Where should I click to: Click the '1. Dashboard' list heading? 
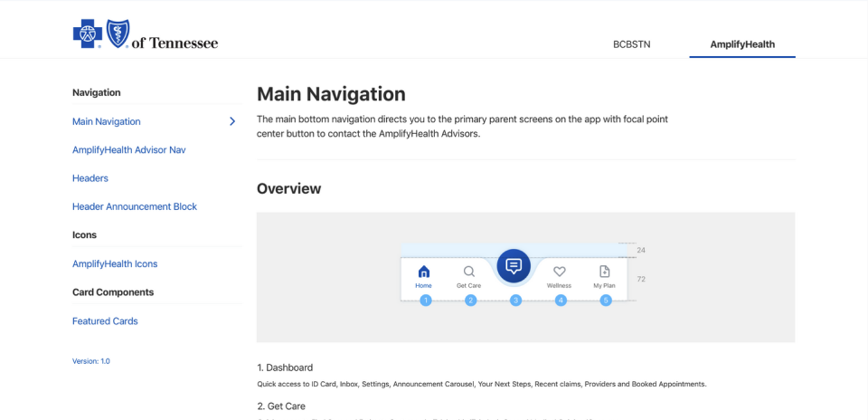pyautogui.click(x=285, y=367)
